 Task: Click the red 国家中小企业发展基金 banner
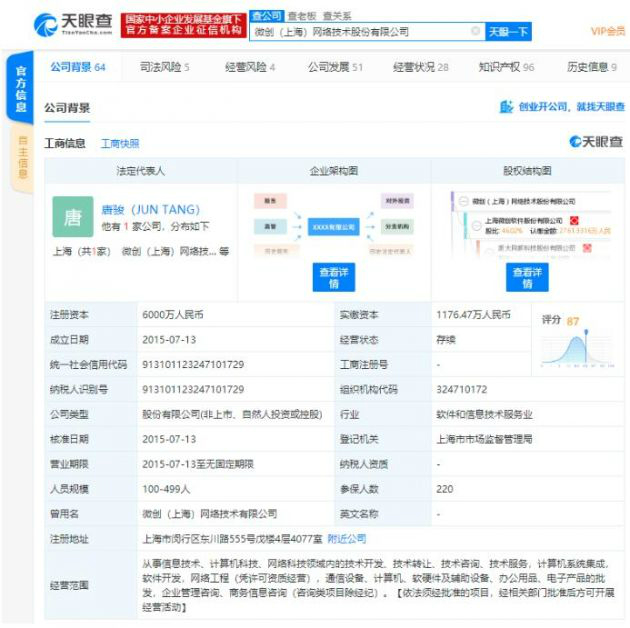(x=184, y=25)
